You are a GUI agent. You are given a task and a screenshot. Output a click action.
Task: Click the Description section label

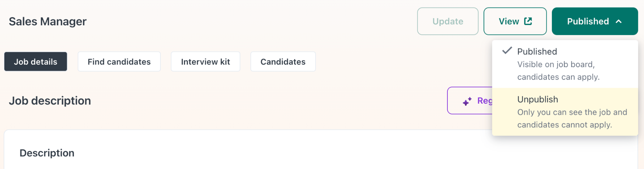point(47,153)
